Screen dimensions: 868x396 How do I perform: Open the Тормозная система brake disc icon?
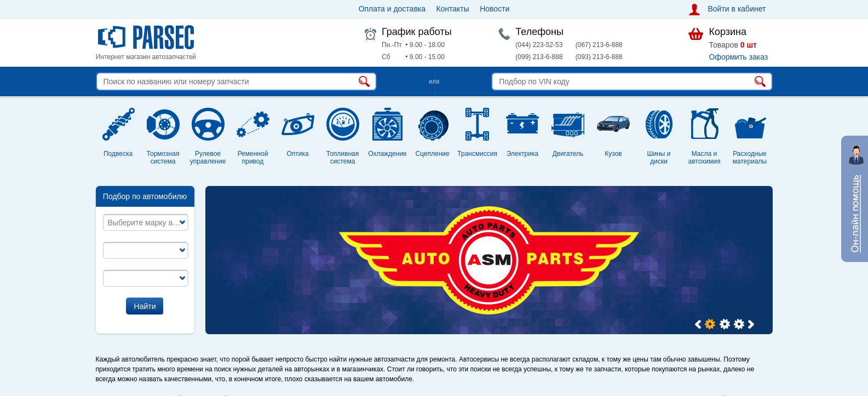coord(163,124)
